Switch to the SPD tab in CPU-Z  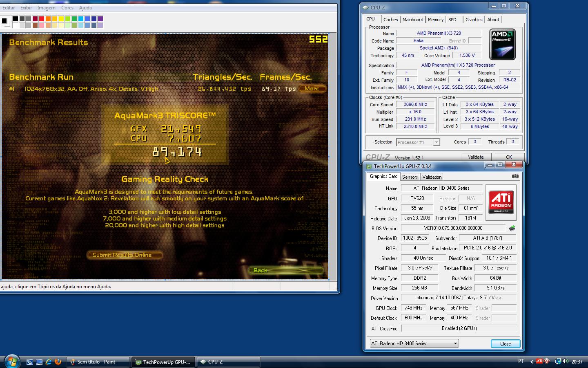pyautogui.click(x=452, y=20)
